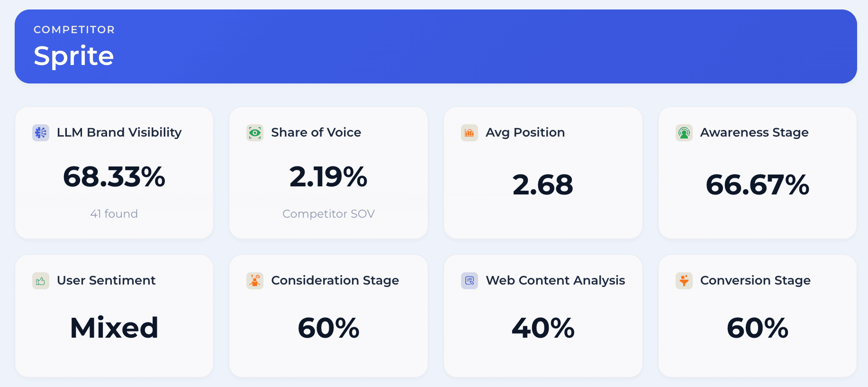
Task: Click the LLM Brand Visibility snowflake icon
Action: (x=41, y=133)
